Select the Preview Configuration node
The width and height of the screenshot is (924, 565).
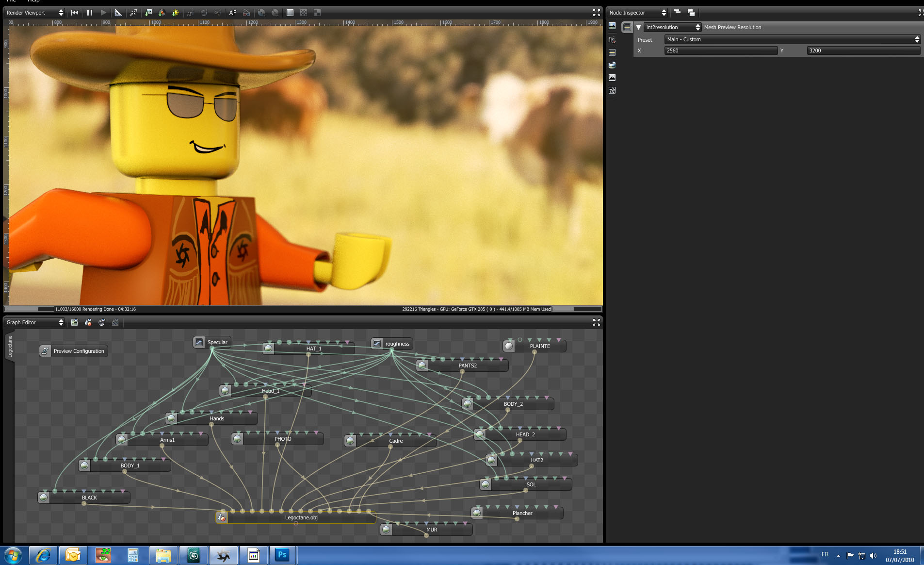[74, 351]
